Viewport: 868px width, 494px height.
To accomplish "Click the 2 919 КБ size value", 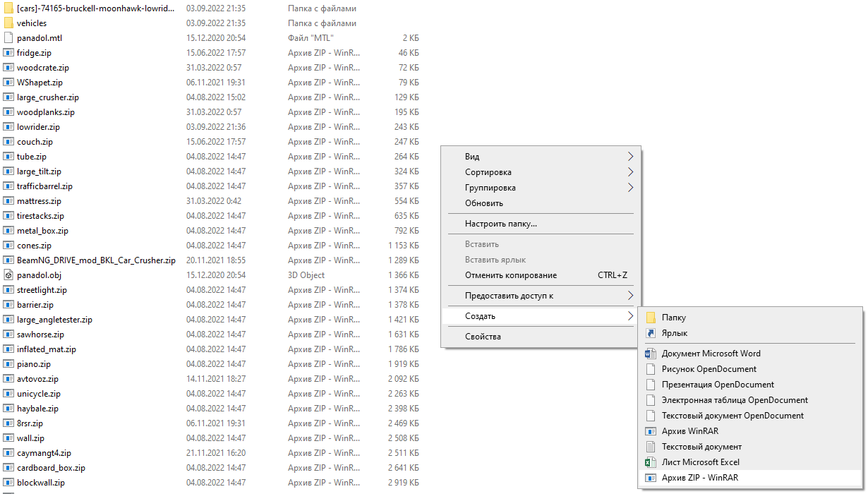I will pyautogui.click(x=403, y=483).
